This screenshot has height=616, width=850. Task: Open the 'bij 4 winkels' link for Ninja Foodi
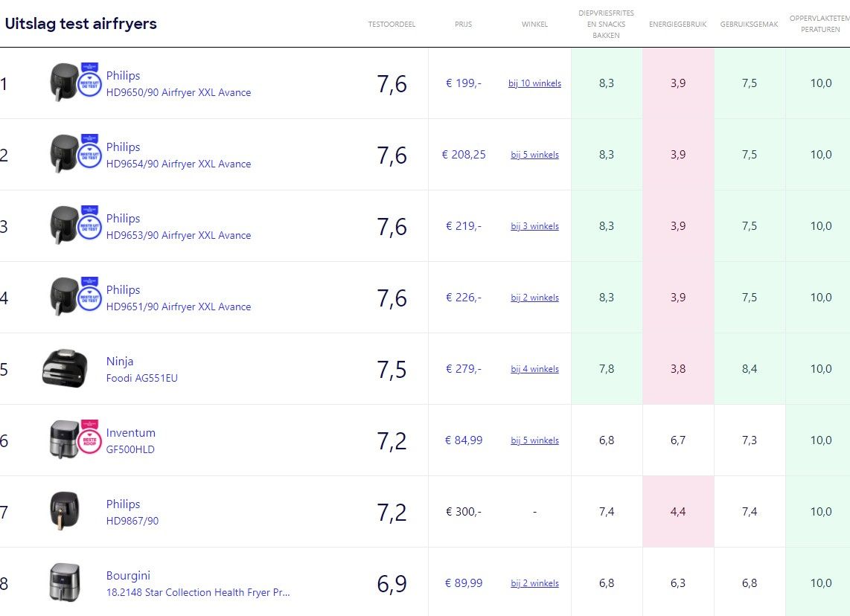click(534, 369)
